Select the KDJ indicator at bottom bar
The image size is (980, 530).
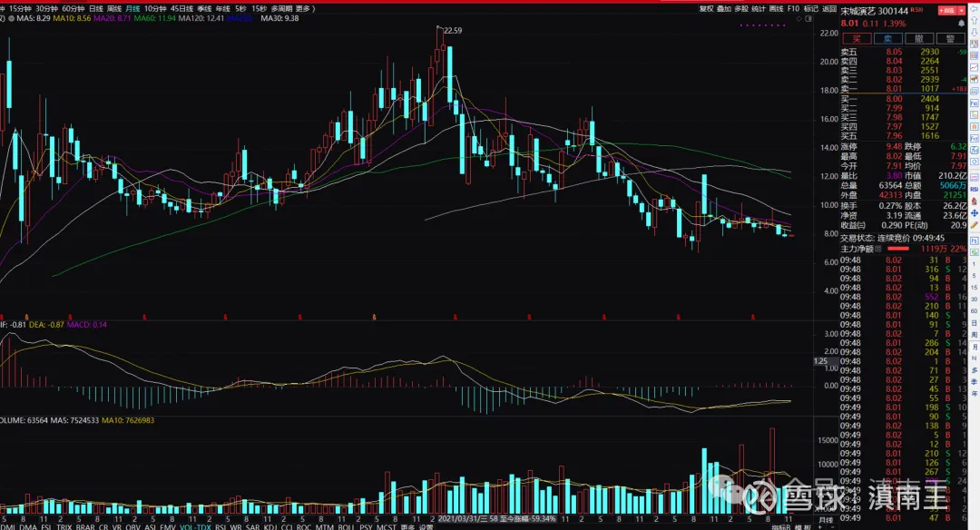point(269,526)
